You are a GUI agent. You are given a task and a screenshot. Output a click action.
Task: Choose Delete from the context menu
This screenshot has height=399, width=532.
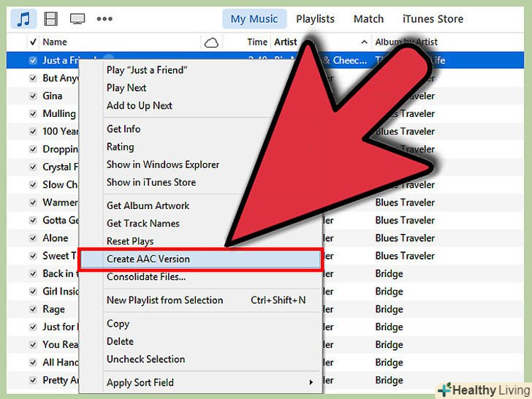point(120,341)
